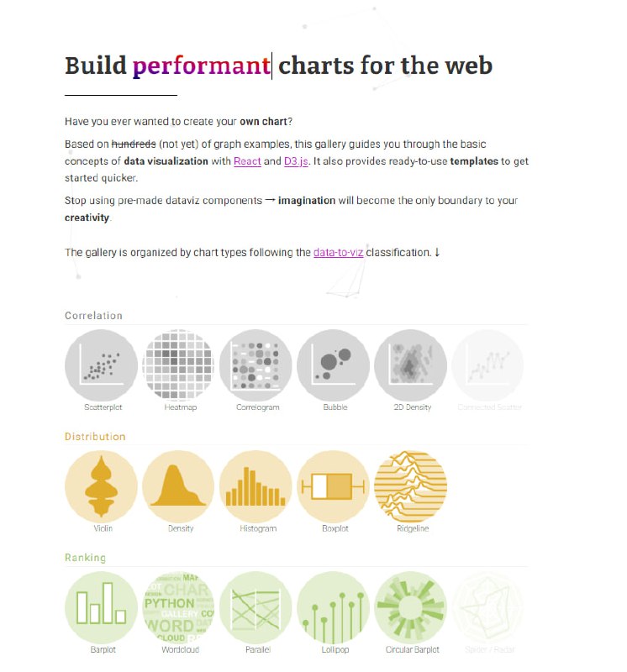Select the Parallel coordinates icon
This screenshot has height=672, width=627.
tap(256, 605)
